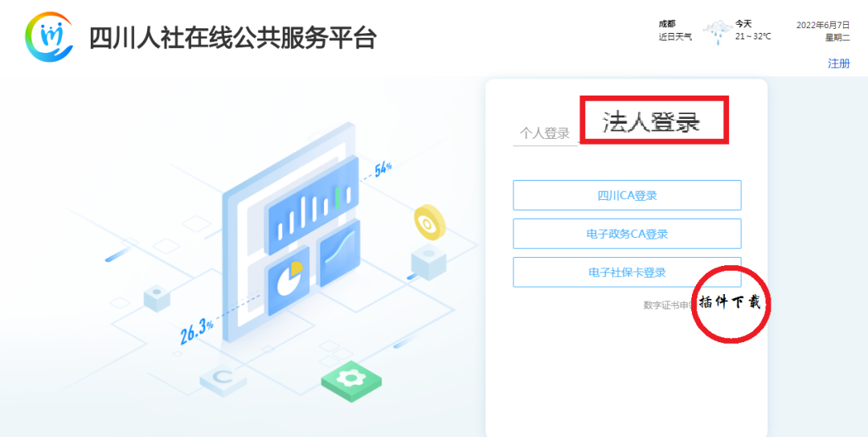The height and width of the screenshot is (437, 868).
Task: Choose 电子政务CA登录 login option
Action: pos(627,234)
